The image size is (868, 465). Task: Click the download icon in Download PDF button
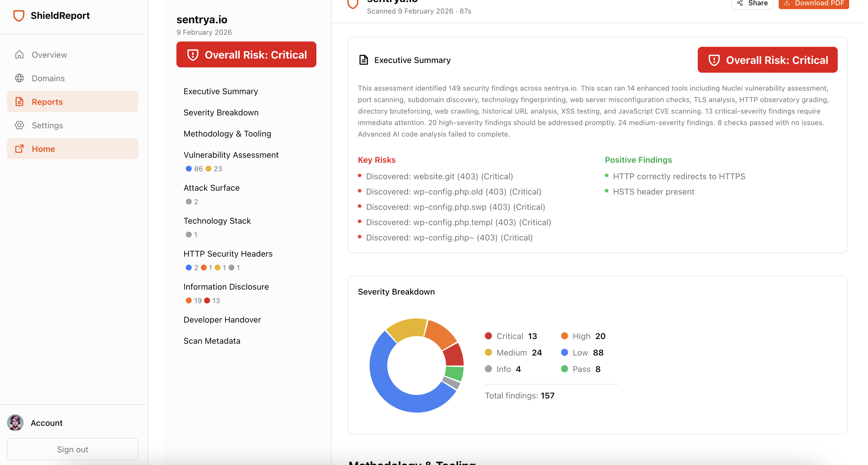787,3
